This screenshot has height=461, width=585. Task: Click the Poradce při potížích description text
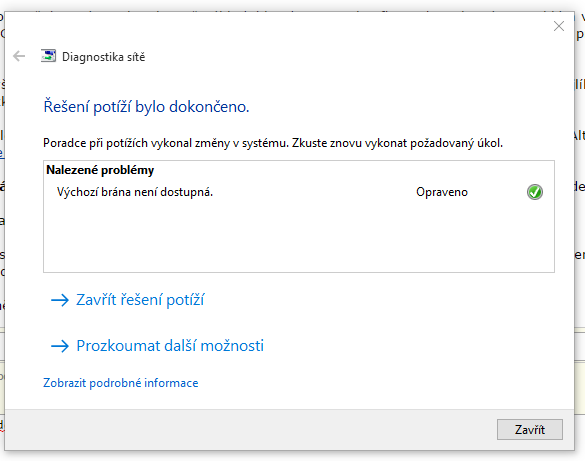point(273,143)
